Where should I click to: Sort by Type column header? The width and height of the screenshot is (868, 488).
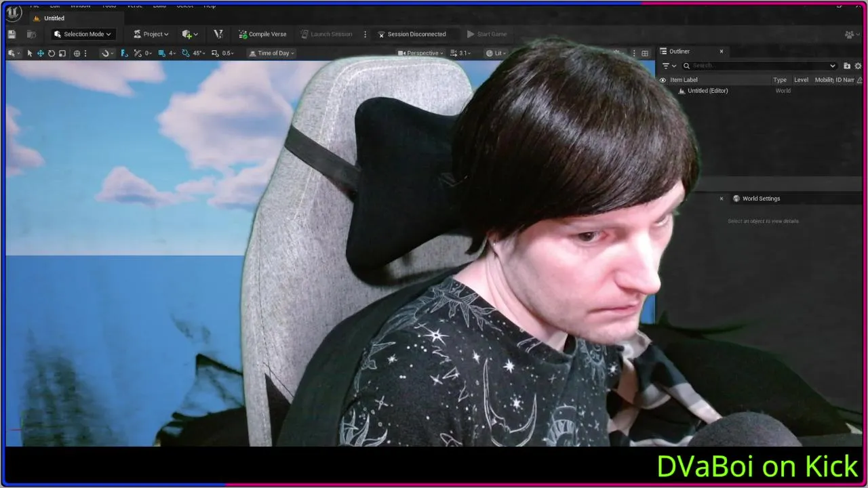point(782,80)
